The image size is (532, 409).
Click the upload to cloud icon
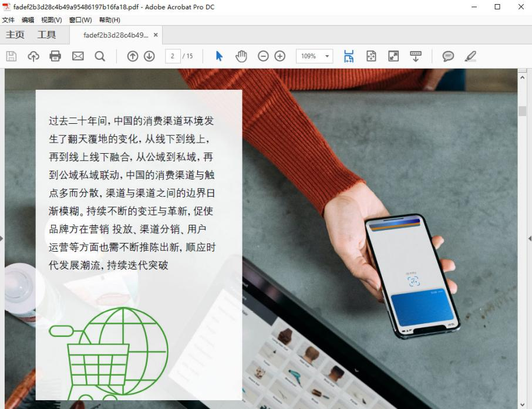click(x=33, y=56)
